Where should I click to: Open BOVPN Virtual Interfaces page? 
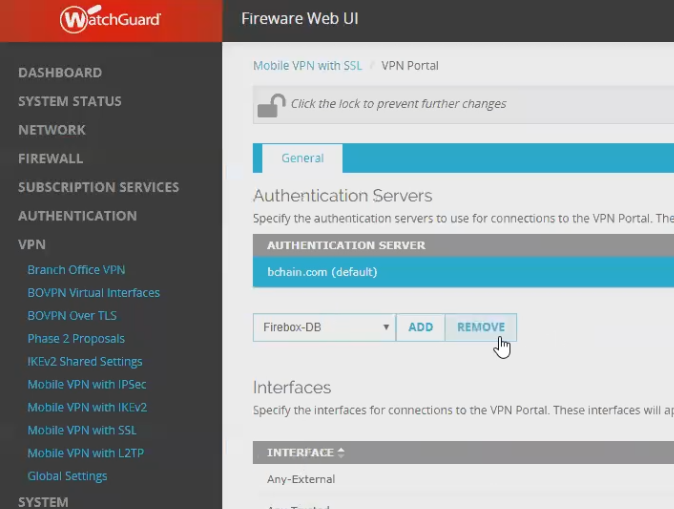point(93,293)
